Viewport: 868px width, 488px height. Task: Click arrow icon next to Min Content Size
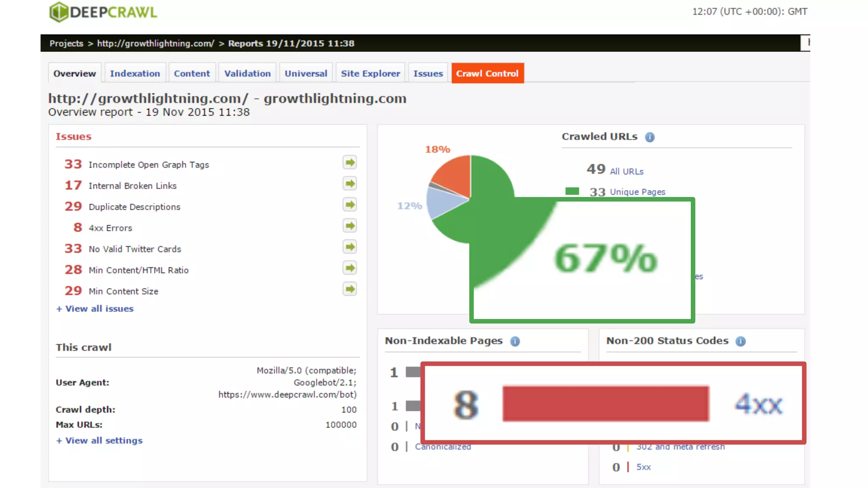[x=350, y=289]
